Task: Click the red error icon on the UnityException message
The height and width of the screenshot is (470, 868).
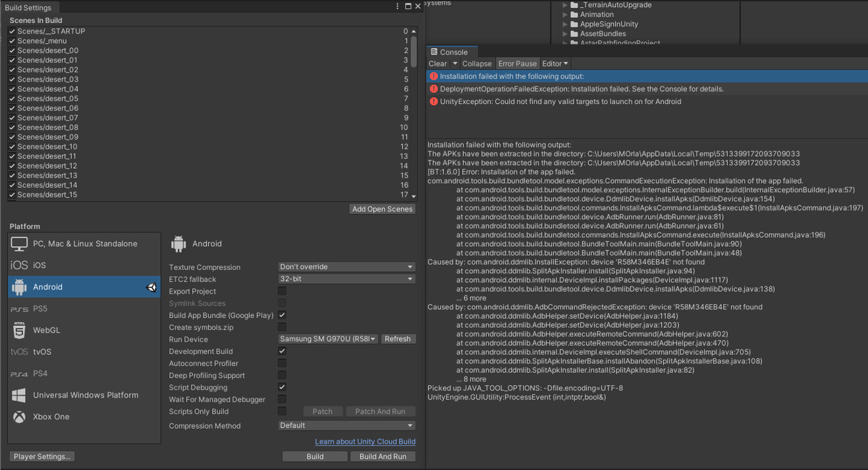Action: 433,101
